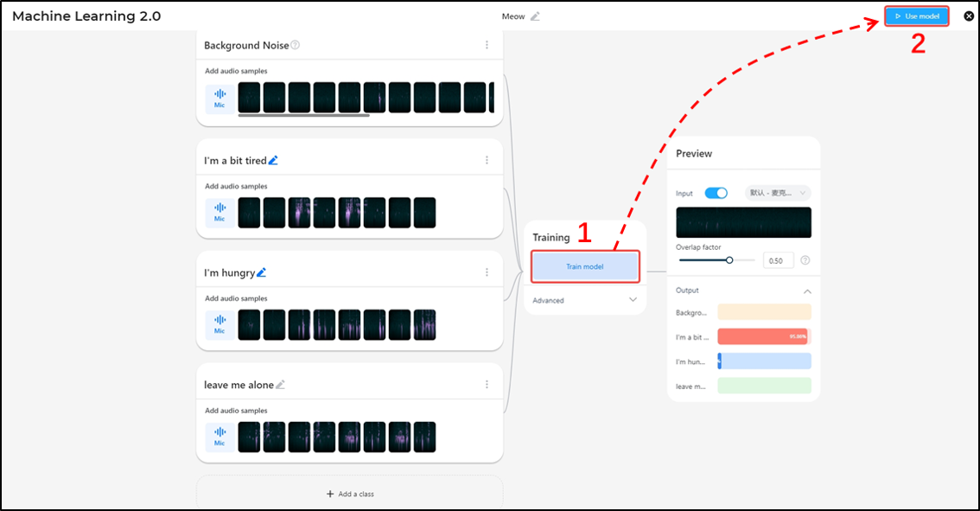The width and height of the screenshot is (980, 511).
Task: Click Mic icon in Background Noise class
Action: 220,98
